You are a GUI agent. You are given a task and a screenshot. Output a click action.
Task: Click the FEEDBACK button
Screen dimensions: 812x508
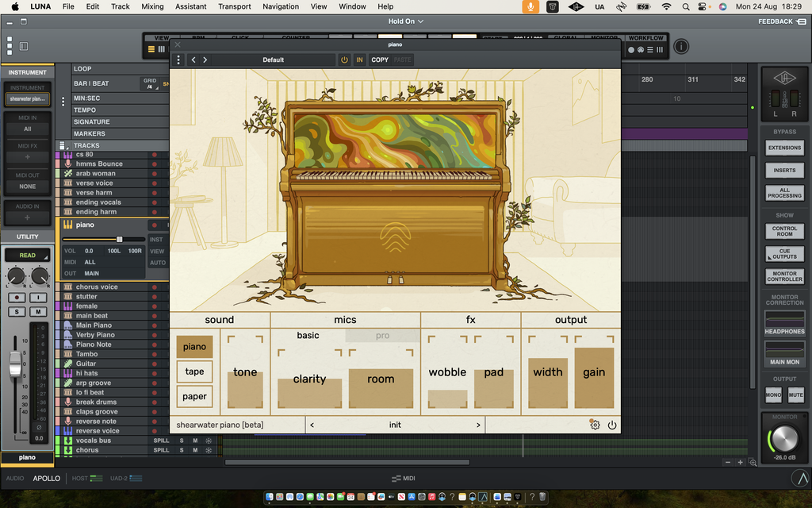[782, 21]
